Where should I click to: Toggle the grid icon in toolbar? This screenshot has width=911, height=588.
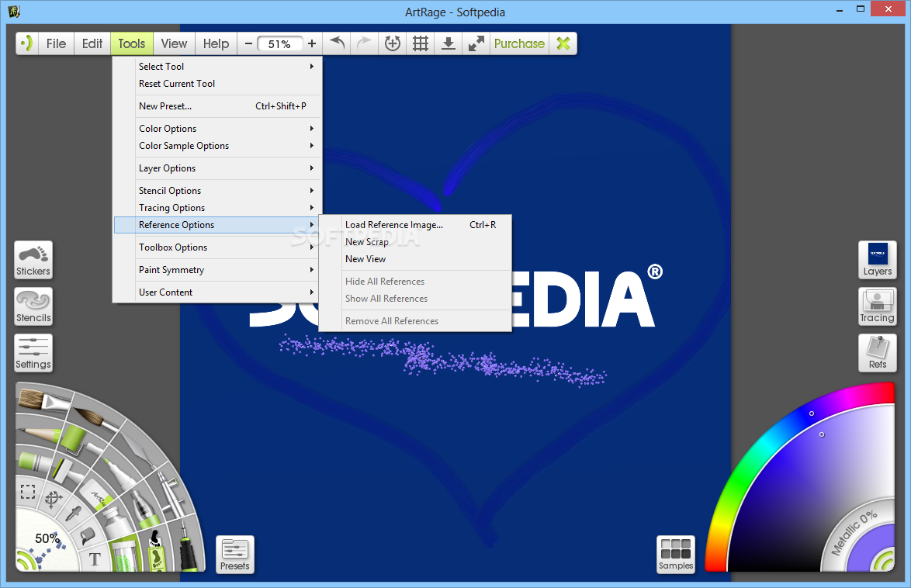[x=421, y=43]
